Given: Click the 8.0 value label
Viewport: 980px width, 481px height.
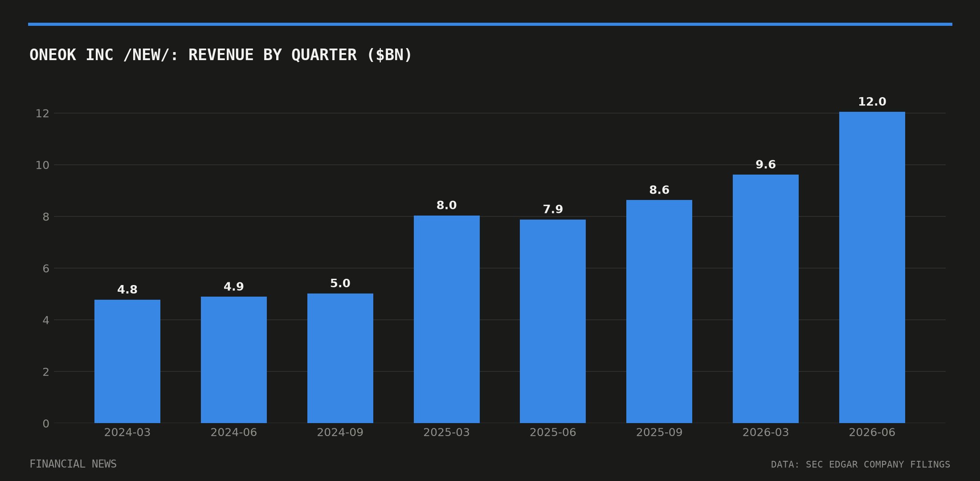Looking at the screenshot, I should coord(447,206).
